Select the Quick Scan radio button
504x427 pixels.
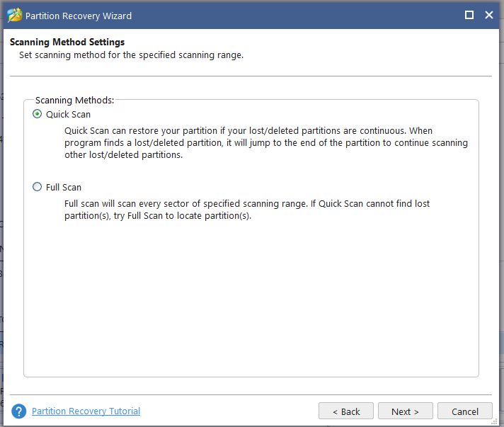click(x=38, y=114)
